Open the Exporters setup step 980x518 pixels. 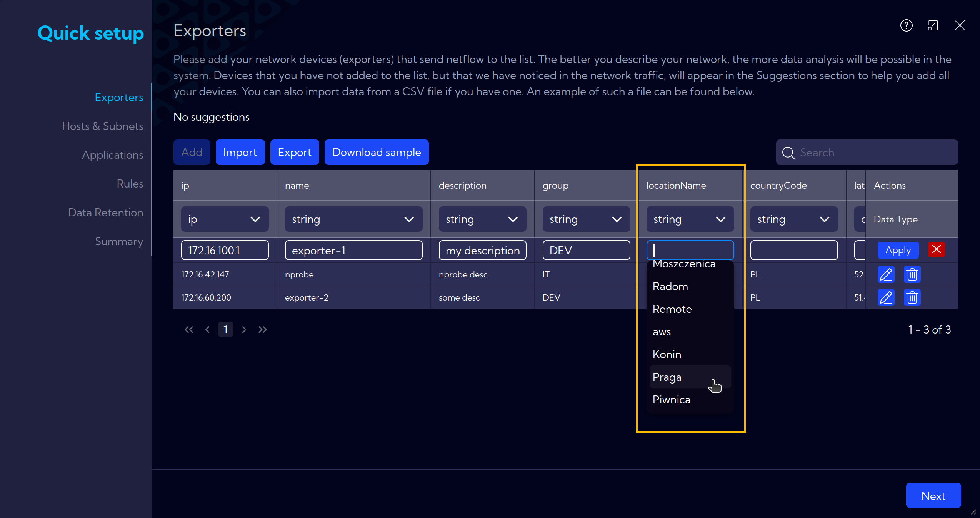click(x=119, y=97)
